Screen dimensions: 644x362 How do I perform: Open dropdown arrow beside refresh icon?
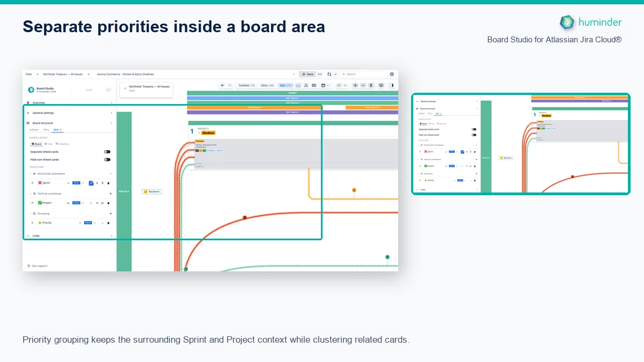(x=335, y=74)
